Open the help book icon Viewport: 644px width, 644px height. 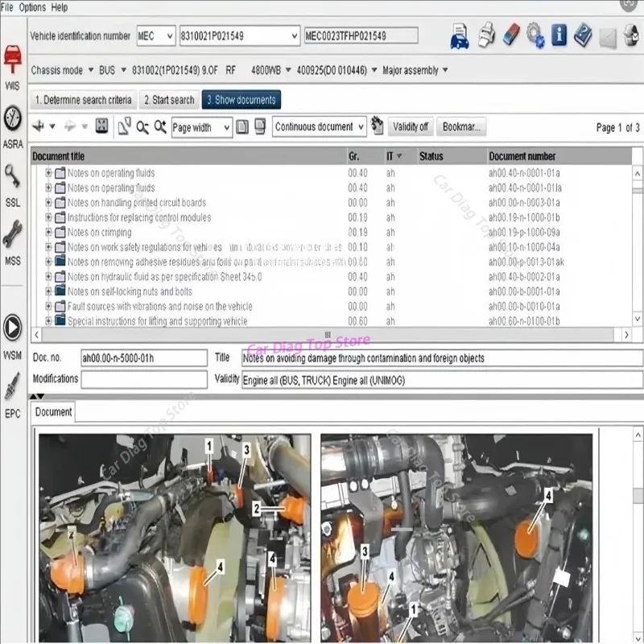pos(583,35)
